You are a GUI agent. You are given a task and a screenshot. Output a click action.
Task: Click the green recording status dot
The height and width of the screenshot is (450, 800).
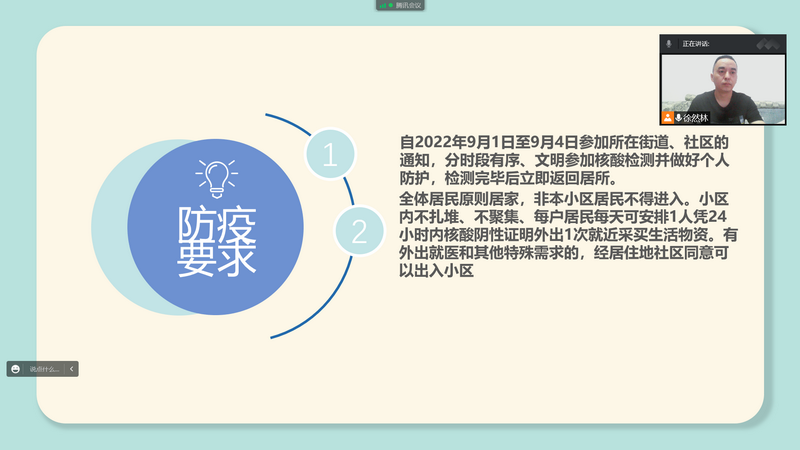click(x=390, y=5)
